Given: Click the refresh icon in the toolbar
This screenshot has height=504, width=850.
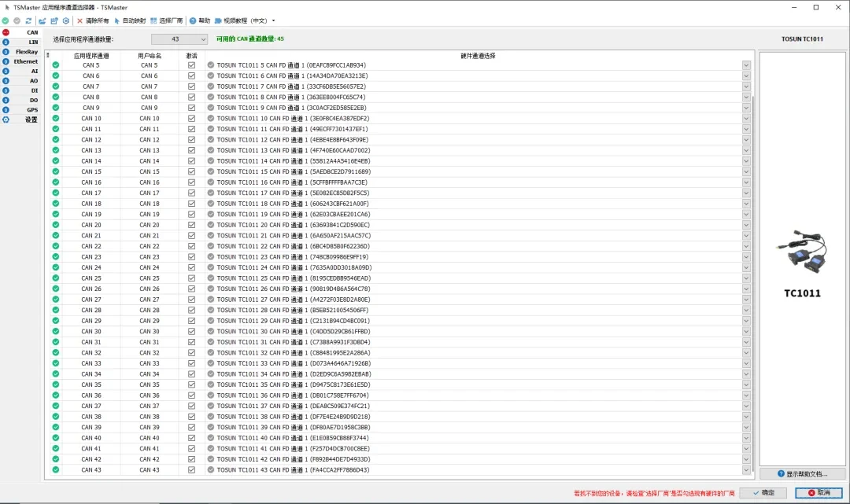Looking at the screenshot, I should pos(28,20).
